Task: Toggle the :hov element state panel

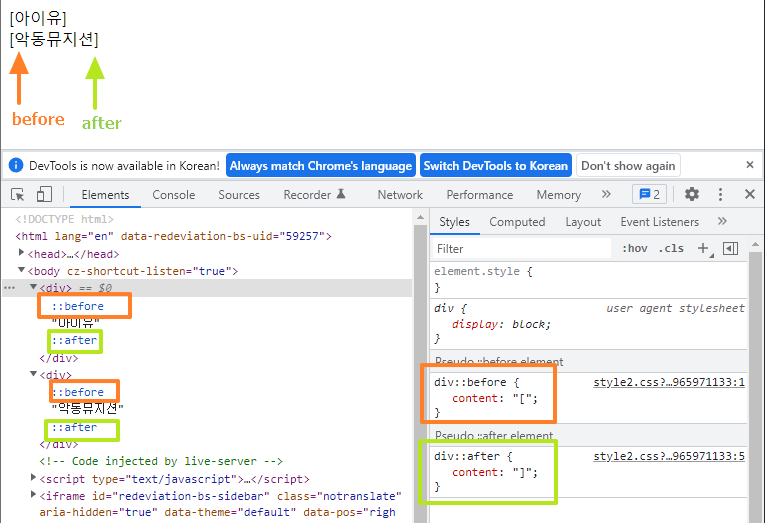Action: click(635, 248)
